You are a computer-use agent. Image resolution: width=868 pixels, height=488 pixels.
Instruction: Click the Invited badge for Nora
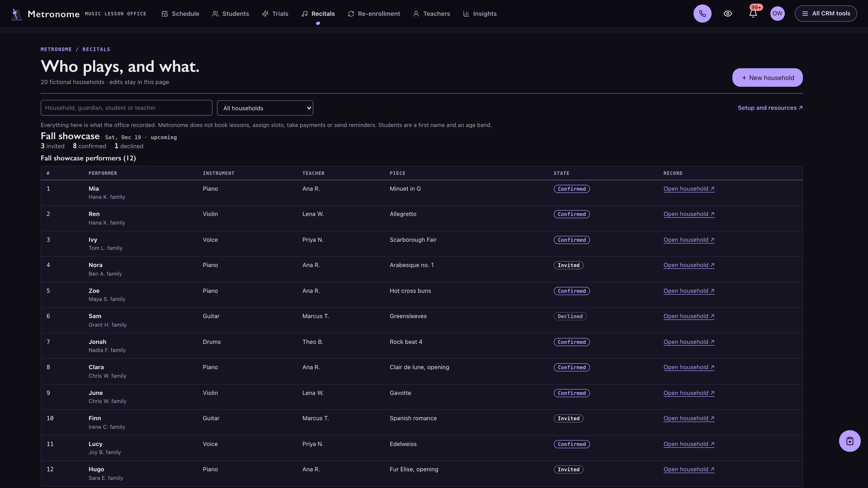[x=568, y=265]
